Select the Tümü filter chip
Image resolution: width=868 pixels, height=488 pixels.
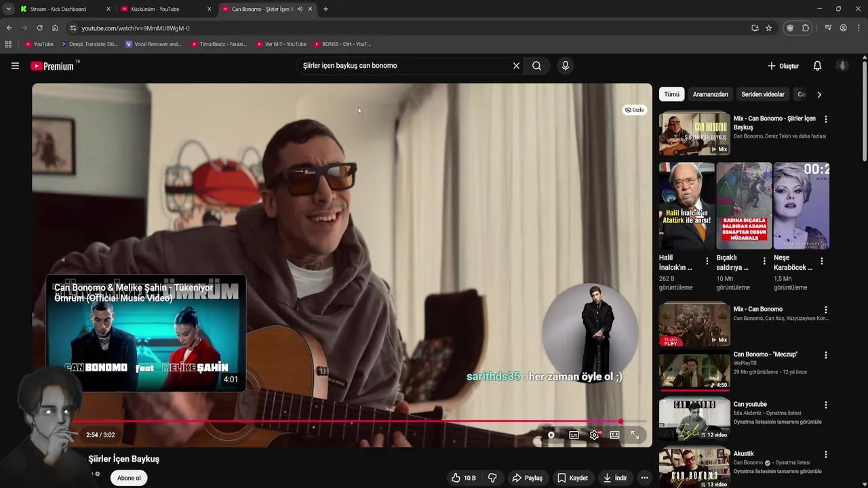(x=672, y=94)
